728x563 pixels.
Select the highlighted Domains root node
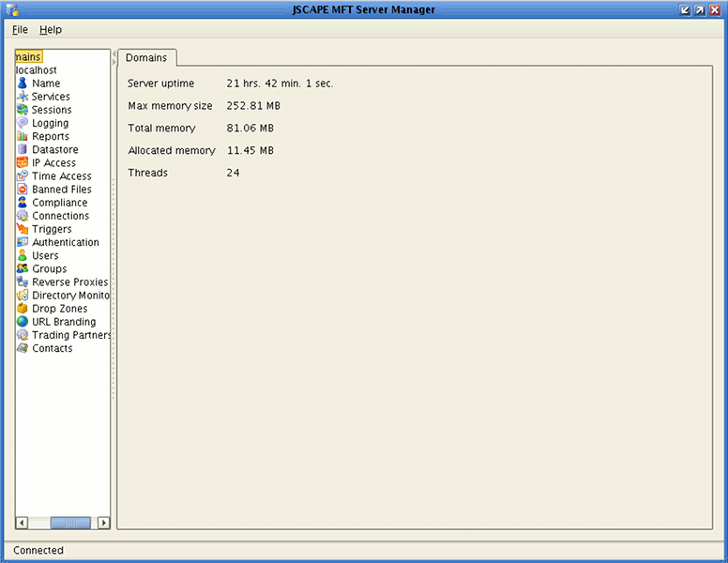tap(29, 56)
